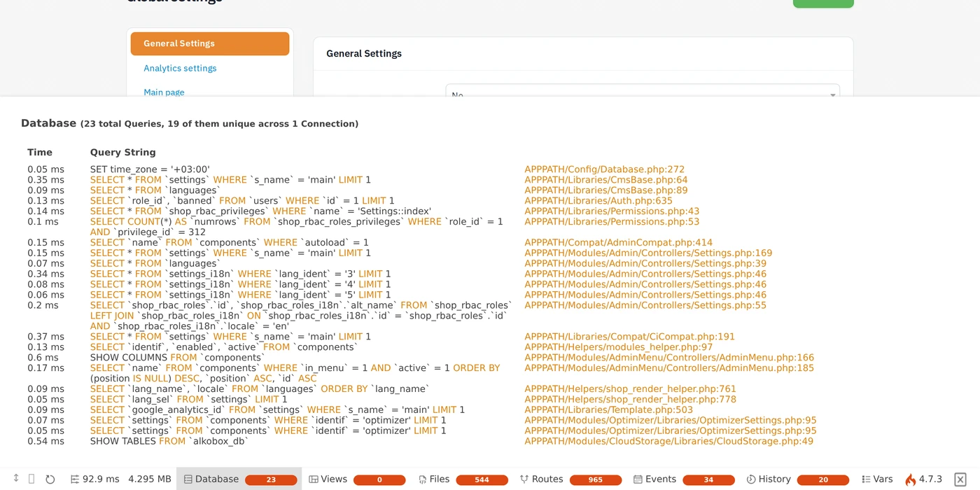Open Settings.php:46 link for lang_ident '5'
Screen dimensions: 980x490
[x=645, y=295]
